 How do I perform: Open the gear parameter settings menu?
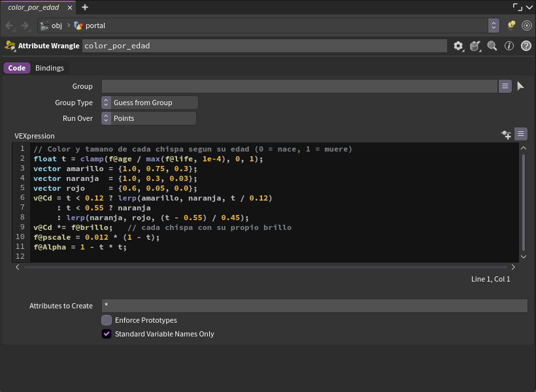[x=458, y=46]
